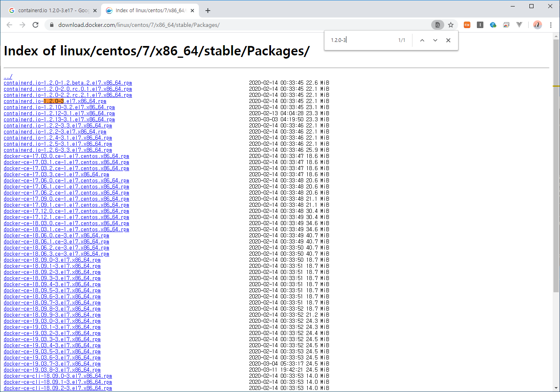Download containerd.io-1.2.0-2.2.rc.2.1.el7 rpm
The image size is (560, 392).
68,95
